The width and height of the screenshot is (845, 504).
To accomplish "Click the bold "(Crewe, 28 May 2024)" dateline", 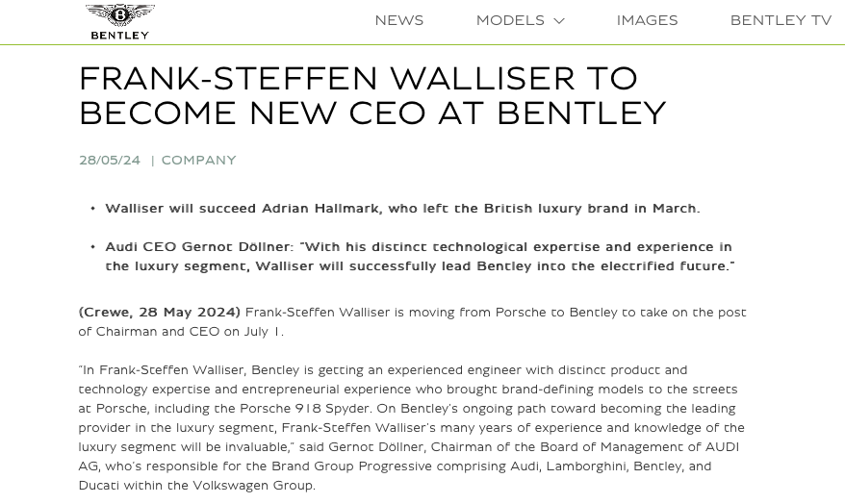I will (160, 313).
